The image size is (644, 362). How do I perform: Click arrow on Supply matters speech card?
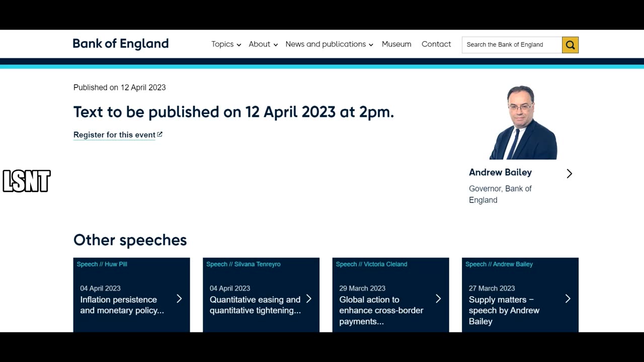pos(568,299)
